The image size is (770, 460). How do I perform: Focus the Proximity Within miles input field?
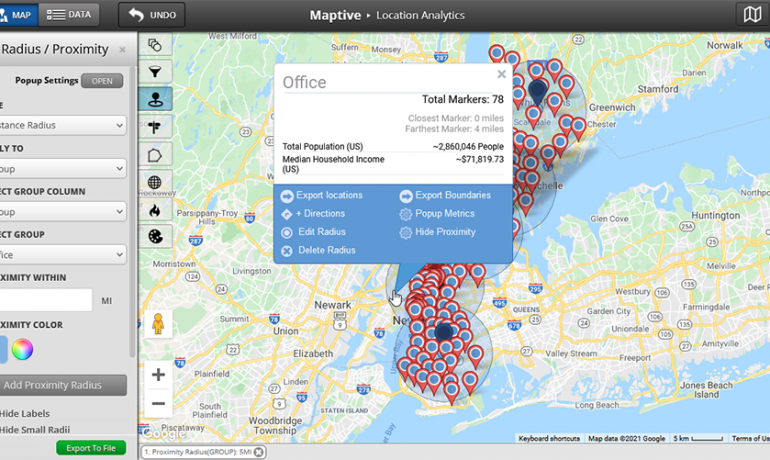pos(46,300)
